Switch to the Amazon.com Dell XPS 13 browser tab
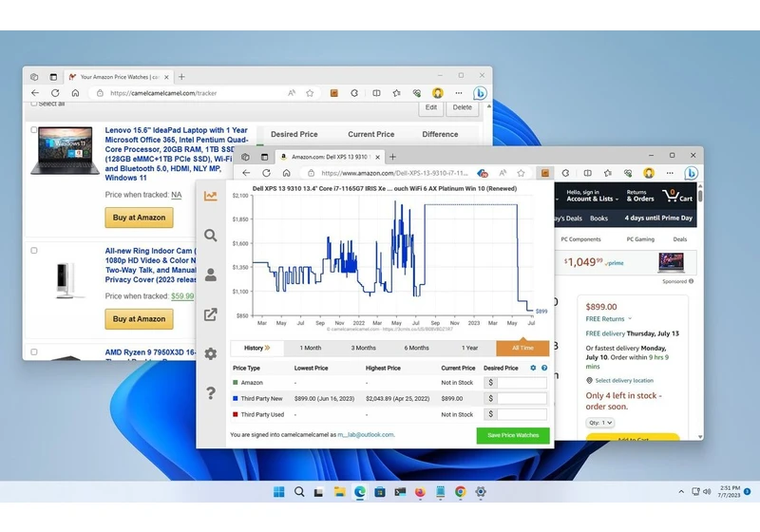This screenshot has width=760, height=532. [330, 157]
